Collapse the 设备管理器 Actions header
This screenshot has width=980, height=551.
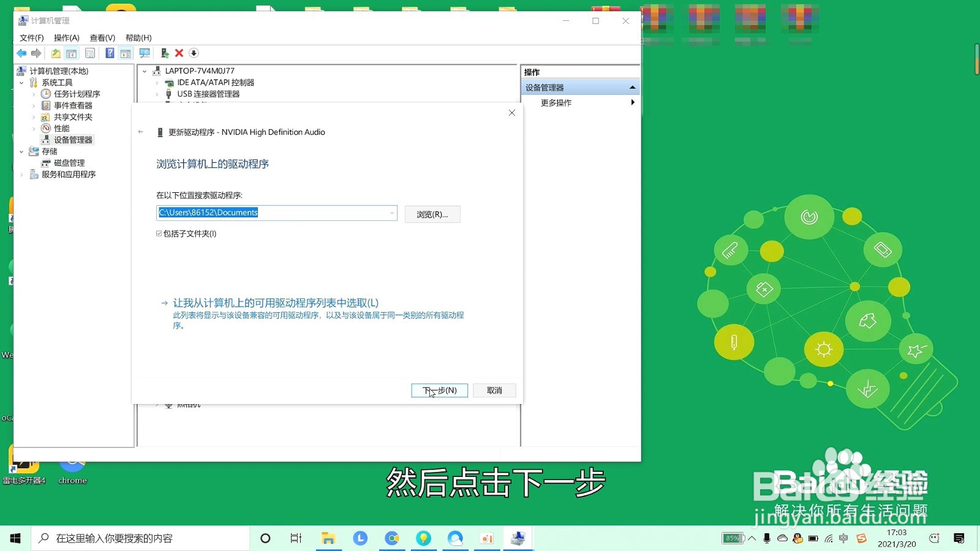click(633, 88)
